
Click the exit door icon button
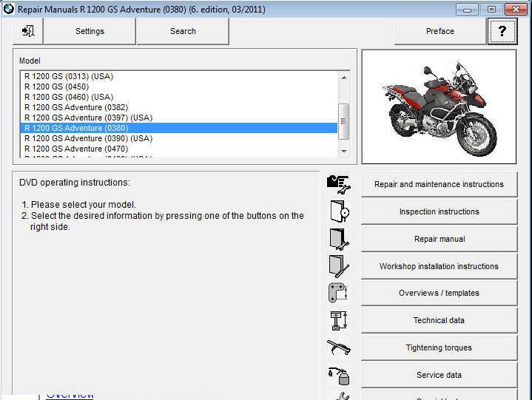28,31
